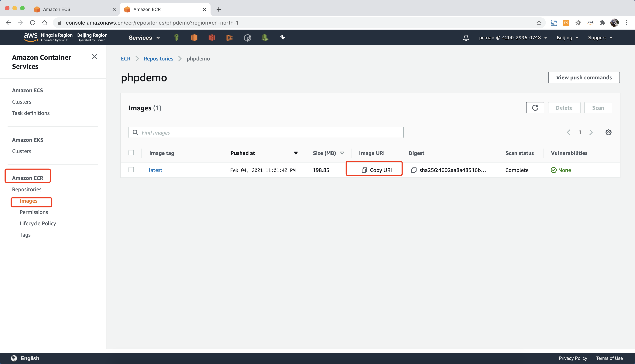635x364 pixels.
Task: Open Amazon EKS Clusters
Action: coord(22,151)
